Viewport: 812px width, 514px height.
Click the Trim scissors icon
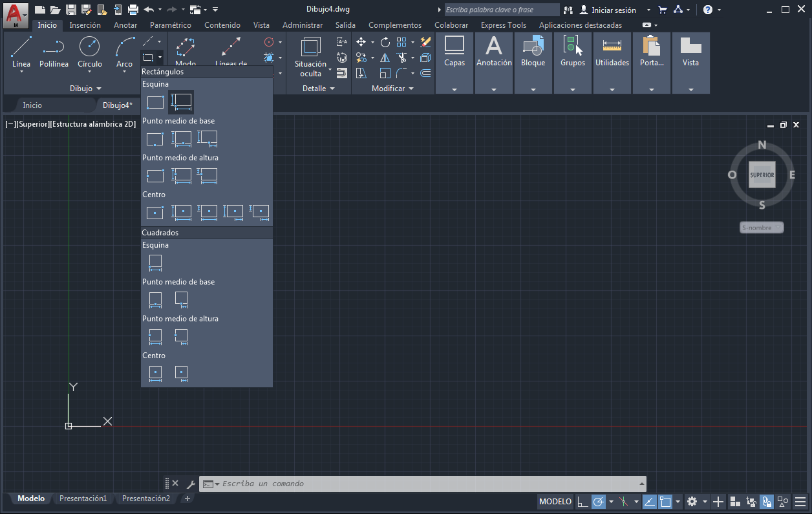(x=402, y=58)
